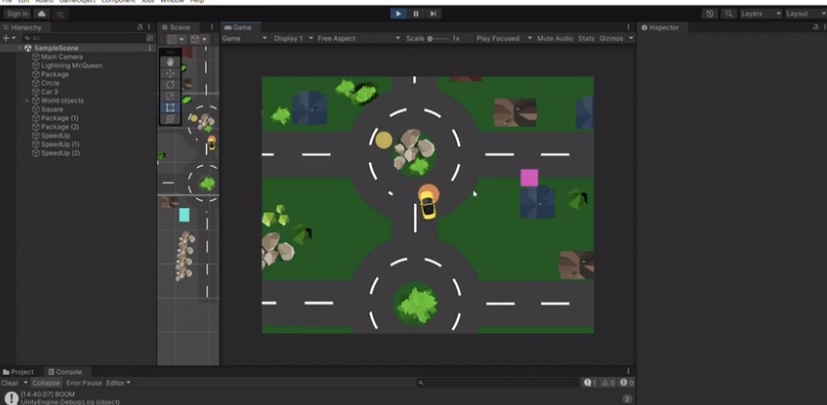Open the Layers dropdown
This screenshot has width=827, height=405.
pyautogui.click(x=761, y=14)
